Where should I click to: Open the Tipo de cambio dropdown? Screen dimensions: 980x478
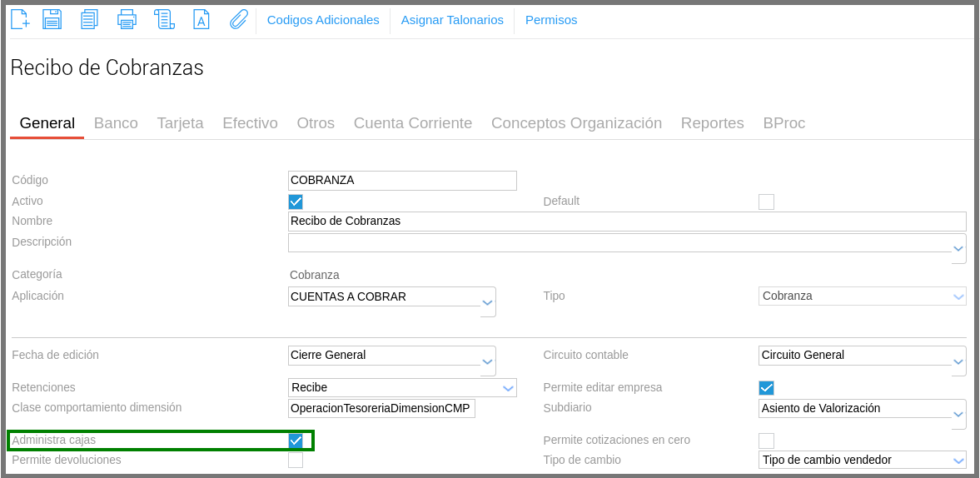958,461
